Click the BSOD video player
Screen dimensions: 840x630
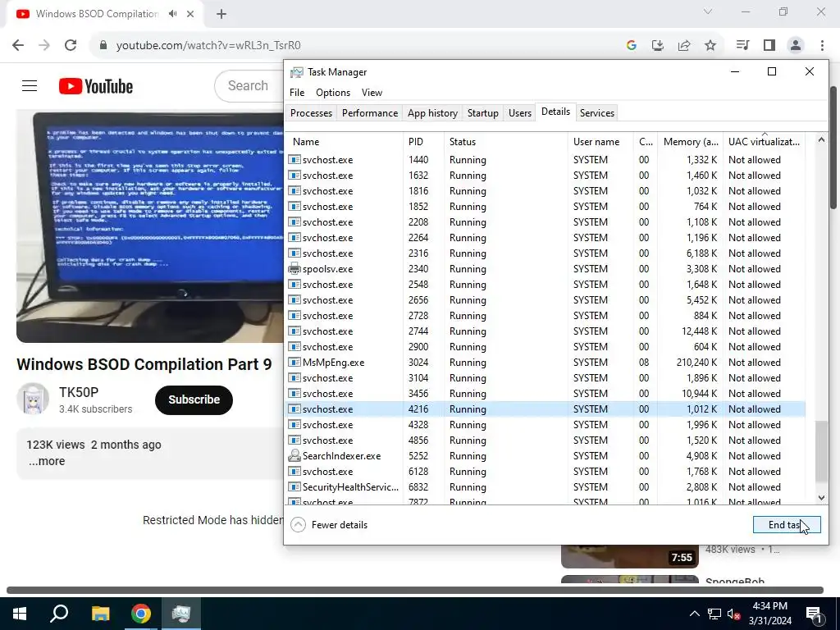[x=150, y=226]
